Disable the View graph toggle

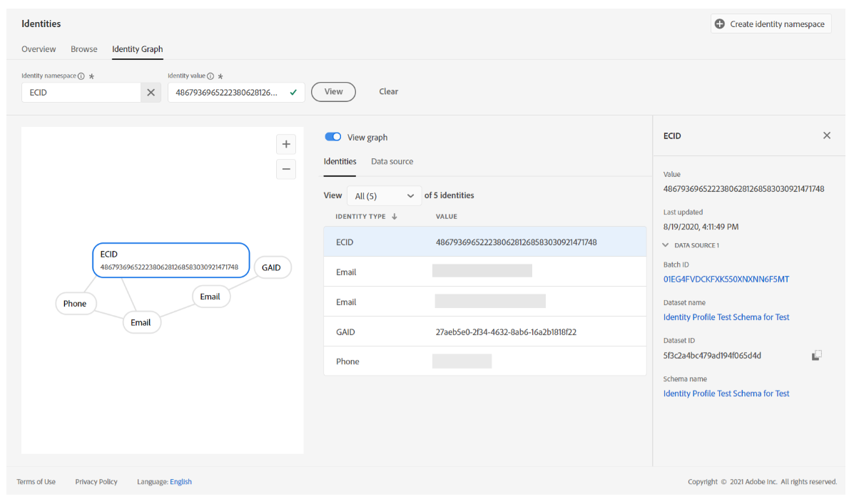(332, 136)
